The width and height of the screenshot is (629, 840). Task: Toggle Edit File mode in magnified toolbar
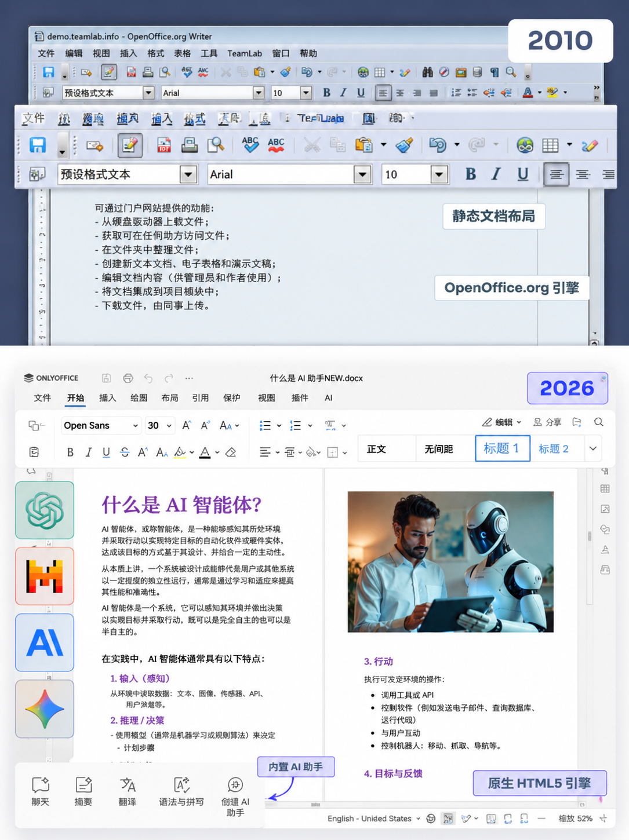coord(130,145)
